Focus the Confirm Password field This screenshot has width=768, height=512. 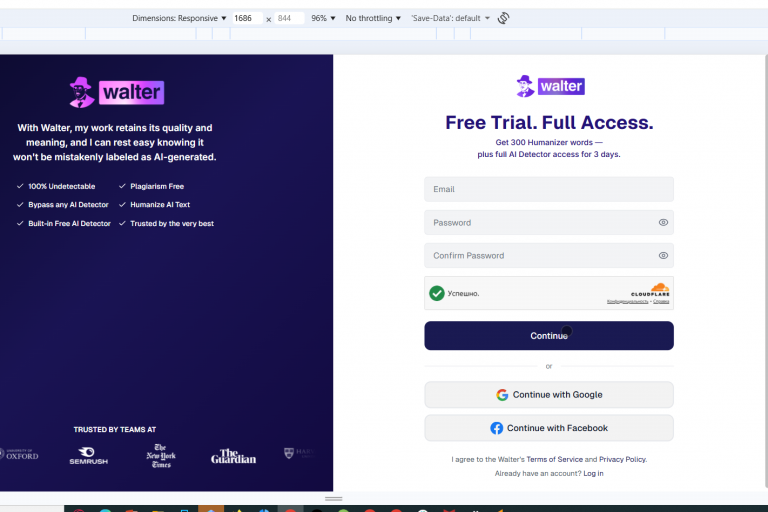(x=549, y=256)
